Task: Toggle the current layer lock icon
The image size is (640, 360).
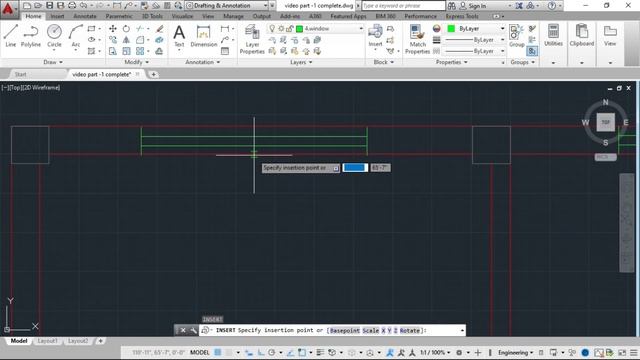Action: pyautogui.click(x=289, y=29)
